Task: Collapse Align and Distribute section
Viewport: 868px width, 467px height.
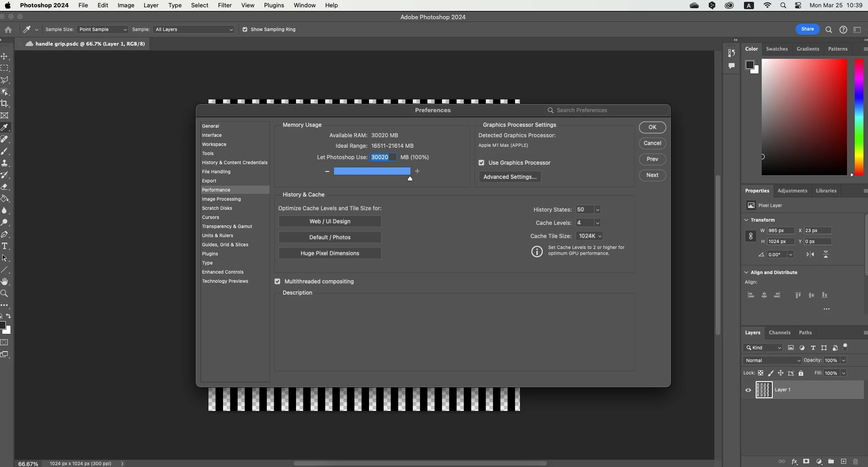Action: tap(746, 272)
